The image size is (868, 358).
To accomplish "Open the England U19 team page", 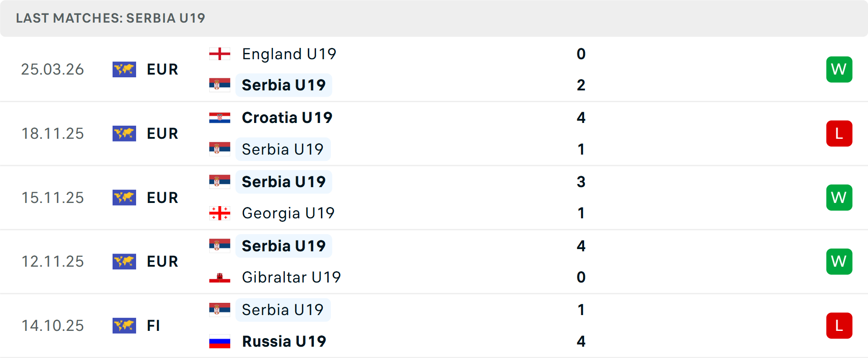I will click(x=289, y=54).
